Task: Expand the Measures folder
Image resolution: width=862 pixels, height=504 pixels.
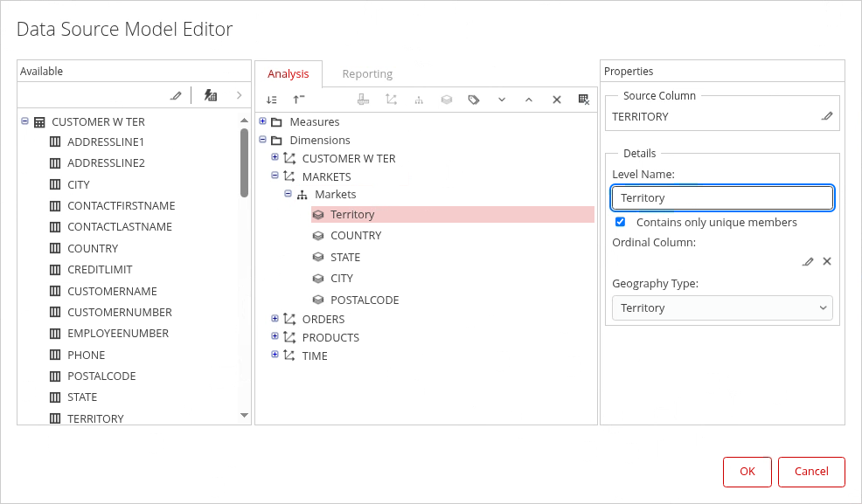Action: pos(262,121)
